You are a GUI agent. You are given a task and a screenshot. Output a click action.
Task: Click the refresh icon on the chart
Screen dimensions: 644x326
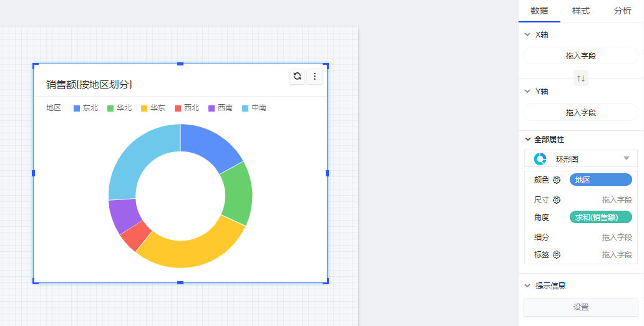[x=298, y=76]
